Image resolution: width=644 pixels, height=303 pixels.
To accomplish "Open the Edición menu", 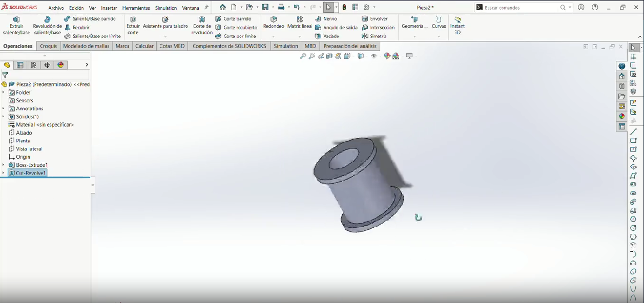I will point(76,8).
